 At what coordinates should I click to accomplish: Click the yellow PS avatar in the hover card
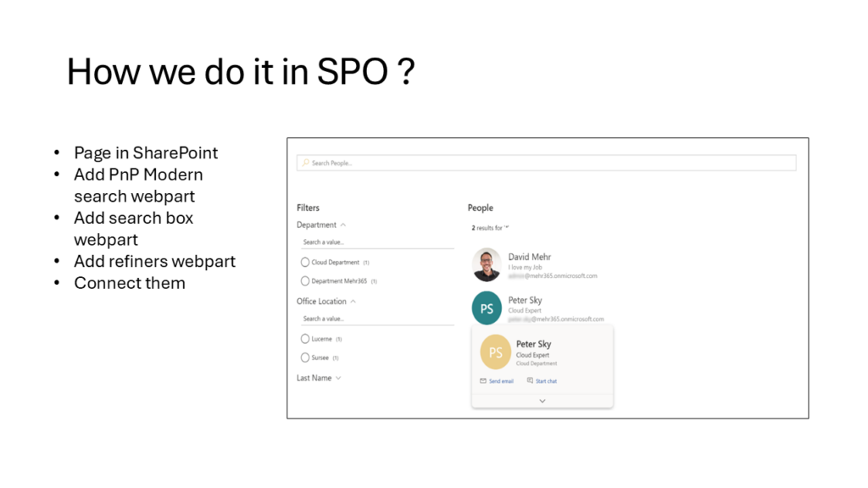pyautogui.click(x=495, y=352)
